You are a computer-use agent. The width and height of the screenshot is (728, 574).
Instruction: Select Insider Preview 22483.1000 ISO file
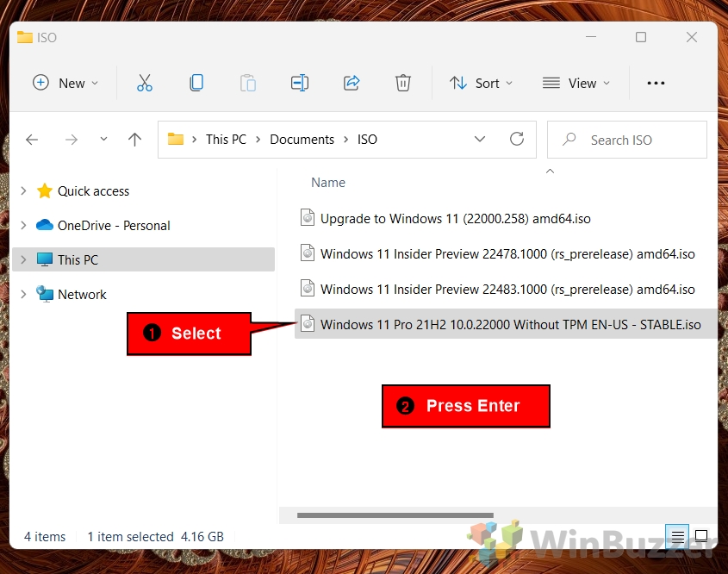(x=507, y=290)
